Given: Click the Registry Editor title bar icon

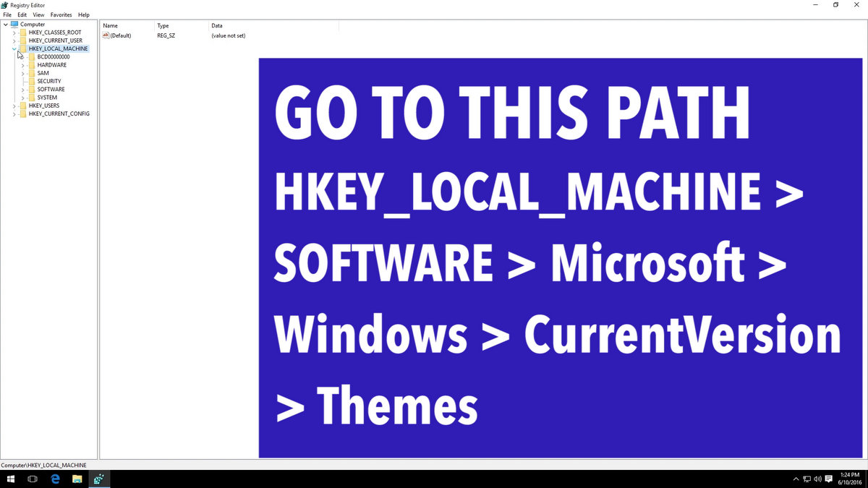Looking at the screenshot, I should coord(5,5).
